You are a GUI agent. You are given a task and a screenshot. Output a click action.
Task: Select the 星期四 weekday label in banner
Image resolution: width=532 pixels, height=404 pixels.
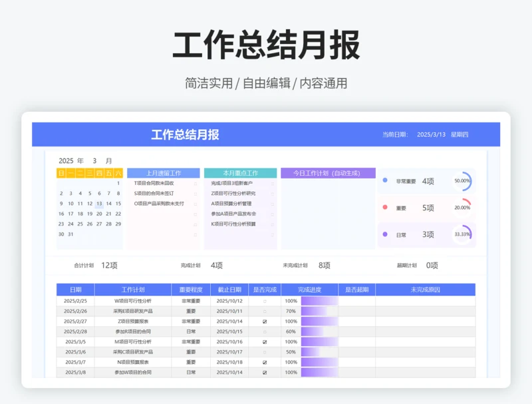[x=460, y=134]
